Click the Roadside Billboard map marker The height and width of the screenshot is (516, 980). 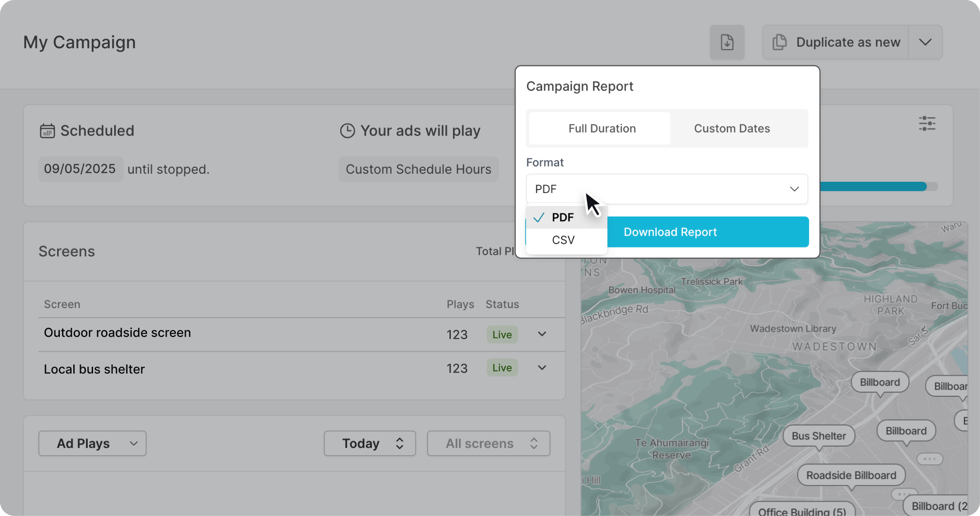851,475
